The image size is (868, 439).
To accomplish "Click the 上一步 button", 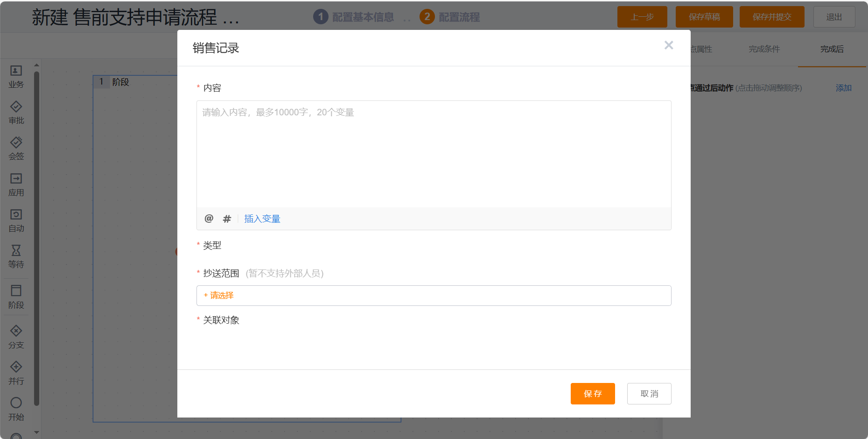I will [642, 17].
